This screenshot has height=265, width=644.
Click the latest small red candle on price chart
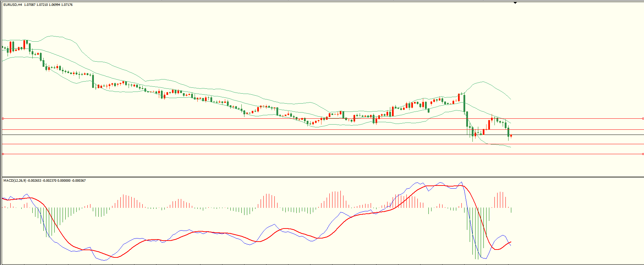click(511, 136)
